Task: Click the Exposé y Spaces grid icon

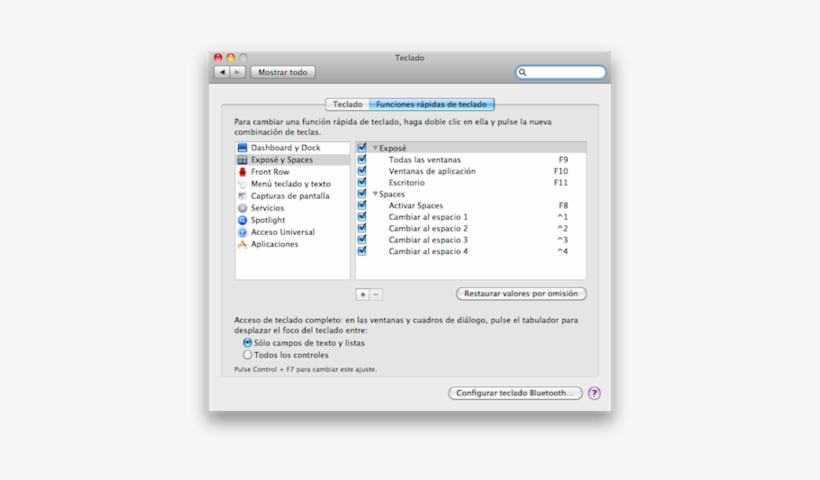Action: 242,160
